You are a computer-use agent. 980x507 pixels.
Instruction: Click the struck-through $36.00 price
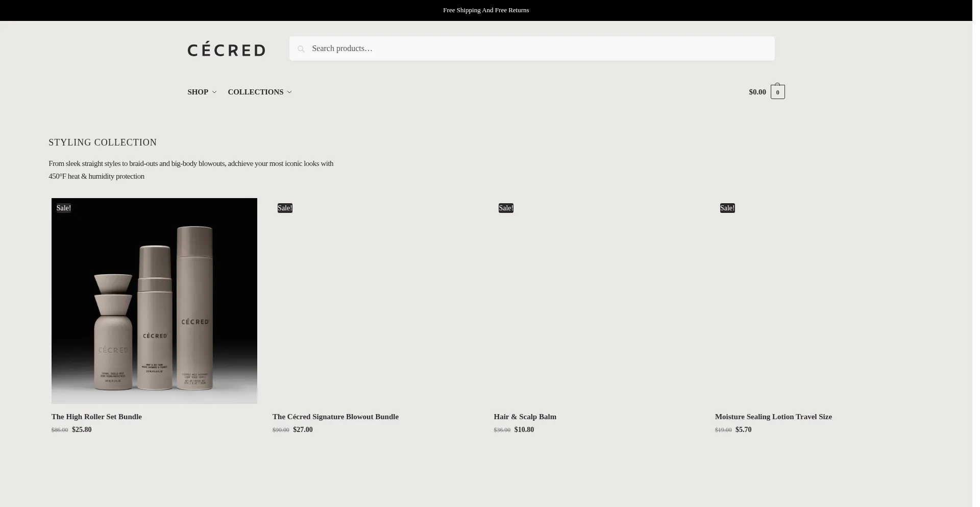(x=502, y=430)
